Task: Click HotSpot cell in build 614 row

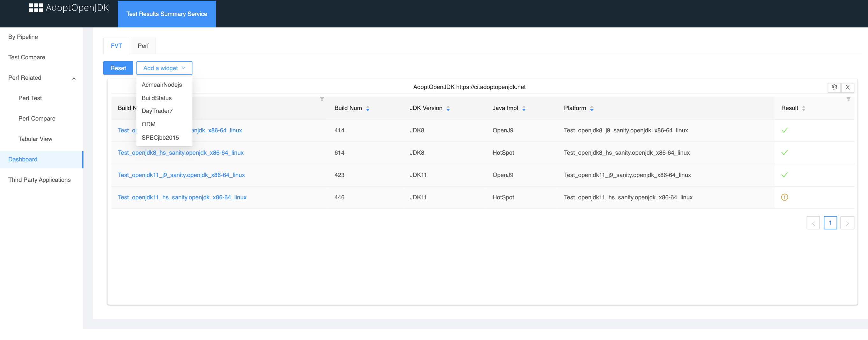Action: click(503, 153)
